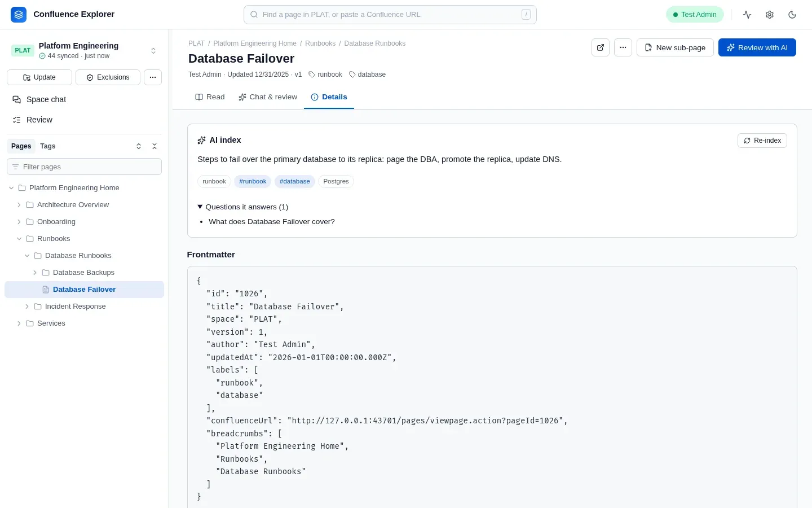
Task: Open the activity pulse icon in header
Action: coord(747,15)
